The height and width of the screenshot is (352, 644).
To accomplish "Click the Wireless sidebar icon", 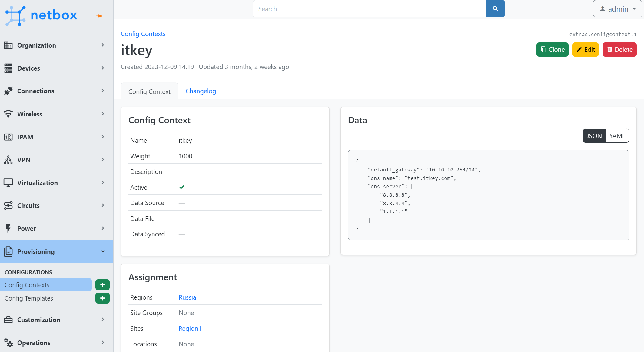I will point(8,114).
